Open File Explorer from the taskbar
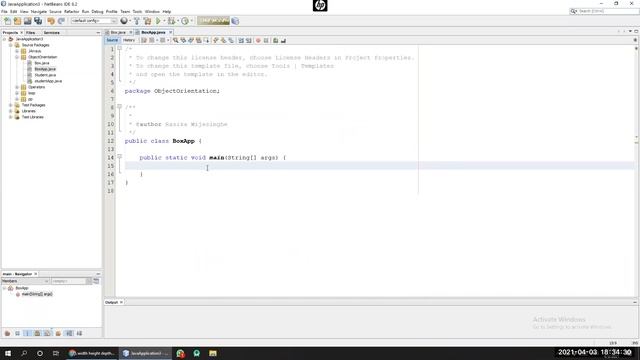Viewport: 640px width, 360px height. (x=213, y=353)
